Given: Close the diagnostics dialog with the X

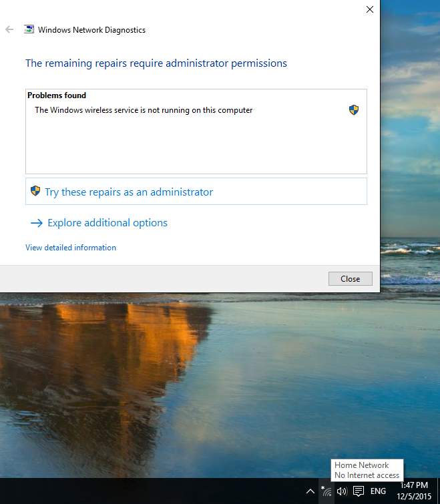Looking at the screenshot, I should point(370,9).
